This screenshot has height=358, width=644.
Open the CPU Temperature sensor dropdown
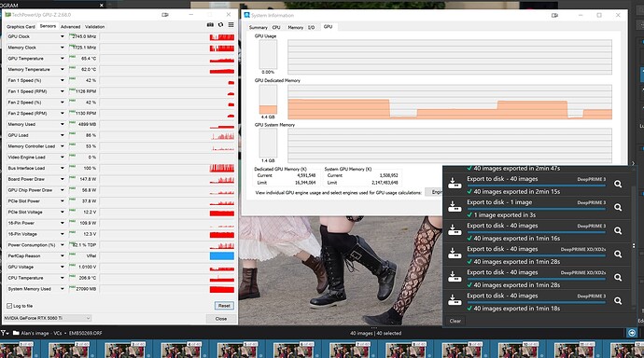point(63,278)
